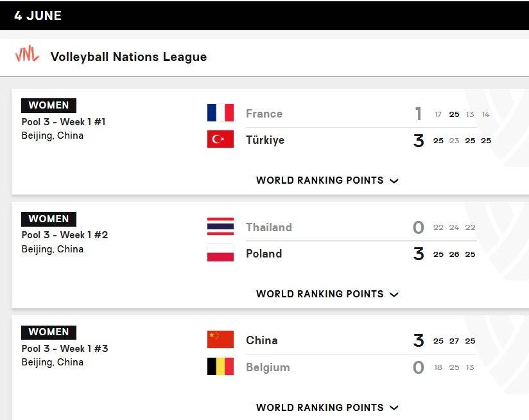
Task: Select the Poland flag icon
Action: 220,252
